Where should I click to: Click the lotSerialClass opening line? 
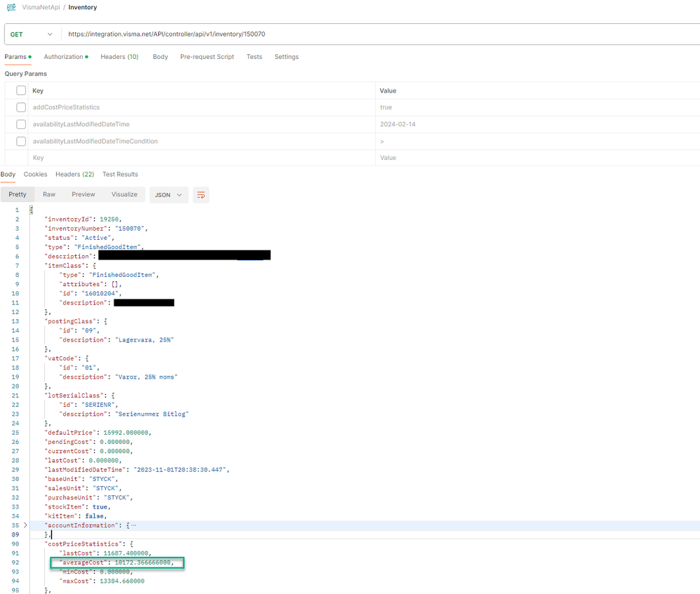79,396
